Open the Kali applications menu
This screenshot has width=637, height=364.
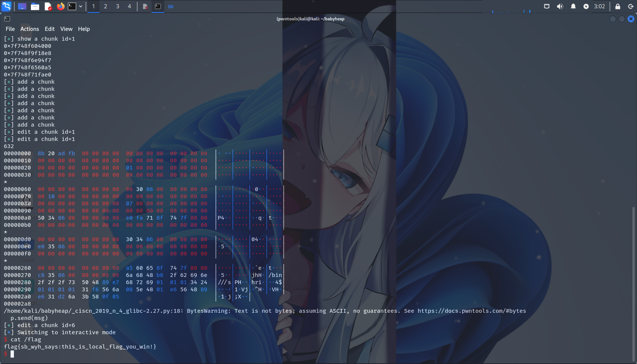click(x=7, y=6)
